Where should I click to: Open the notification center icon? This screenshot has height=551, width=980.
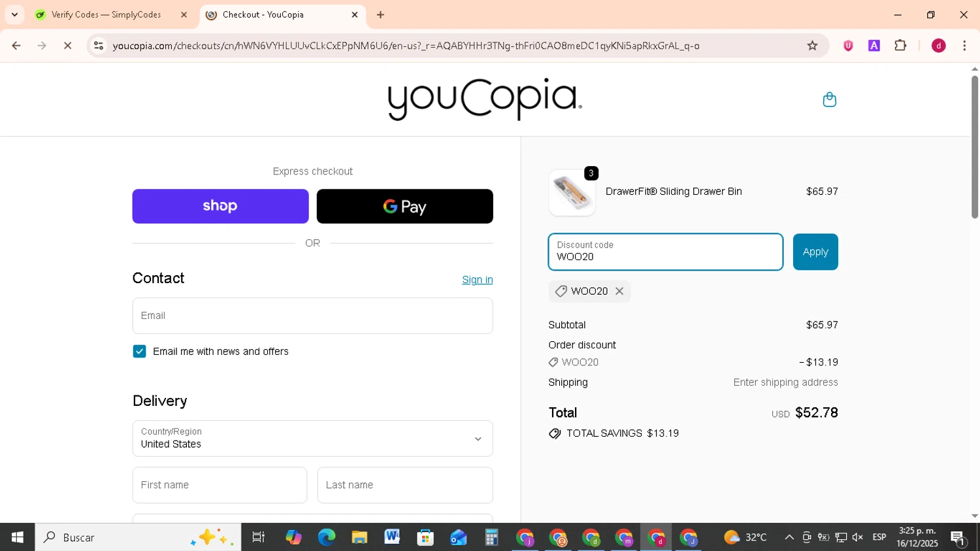click(x=958, y=538)
